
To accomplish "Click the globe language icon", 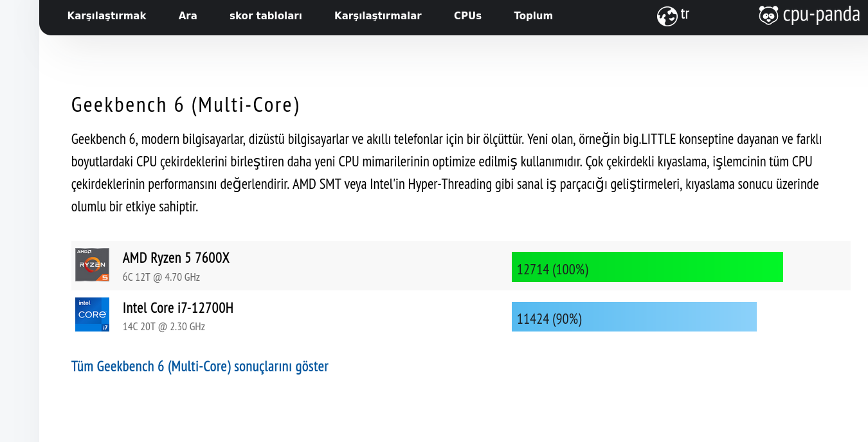I will pos(667,16).
